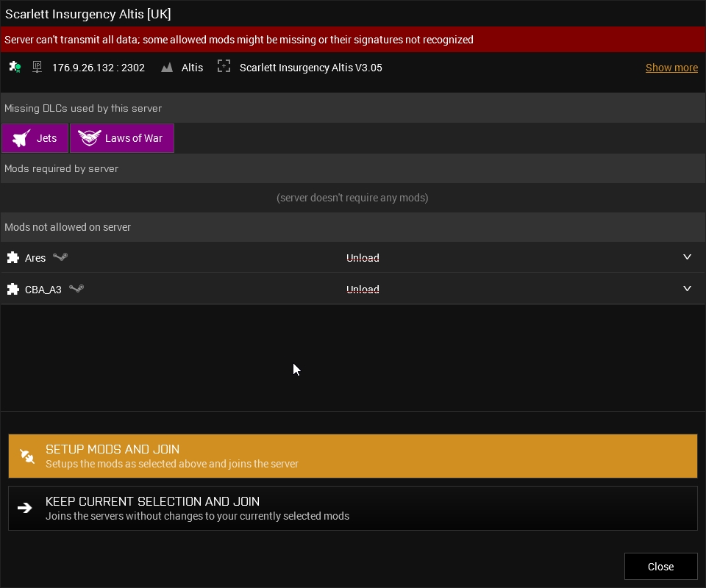Click the Ares mod puzzle icon
The height and width of the screenshot is (588, 706).
(x=13, y=257)
